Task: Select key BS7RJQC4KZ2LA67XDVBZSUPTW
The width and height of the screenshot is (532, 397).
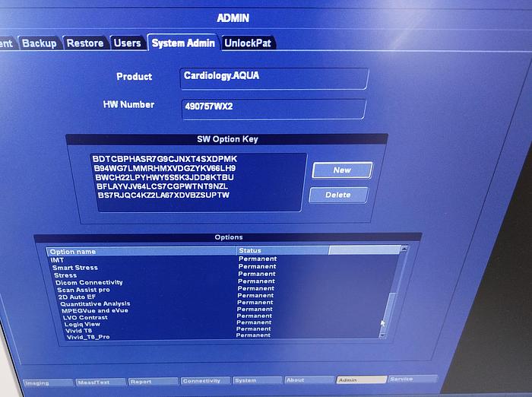Action: point(164,195)
